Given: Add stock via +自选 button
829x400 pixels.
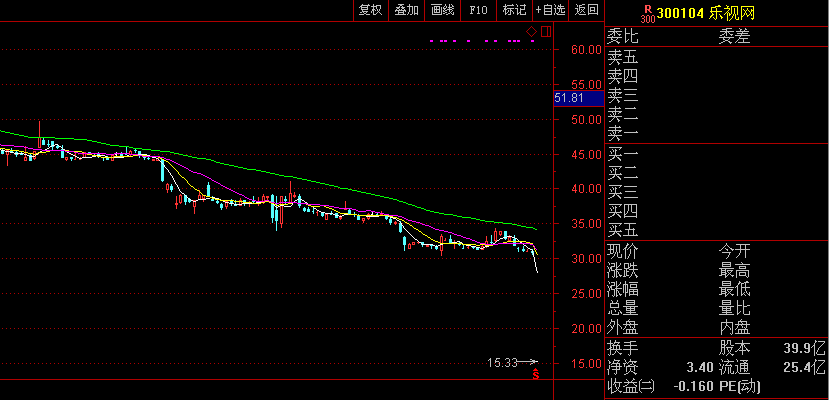Looking at the screenshot, I should [x=550, y=10].
